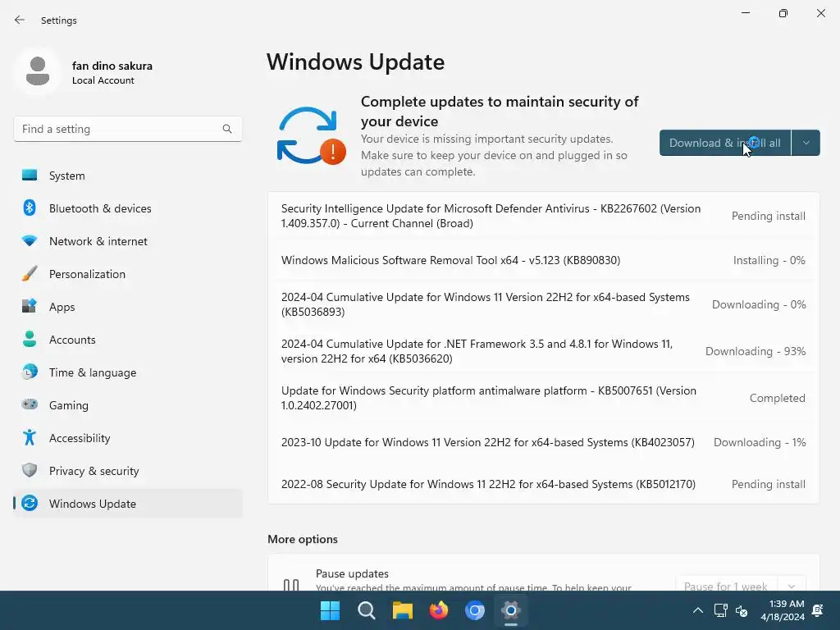Screen dimensions: 840x630
Task: Click the Settings gear on taskbar
Action: tap(510, 610)
